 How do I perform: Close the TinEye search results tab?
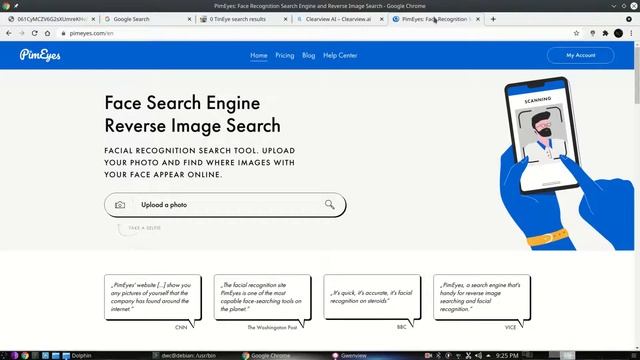[x=285, y=19]
